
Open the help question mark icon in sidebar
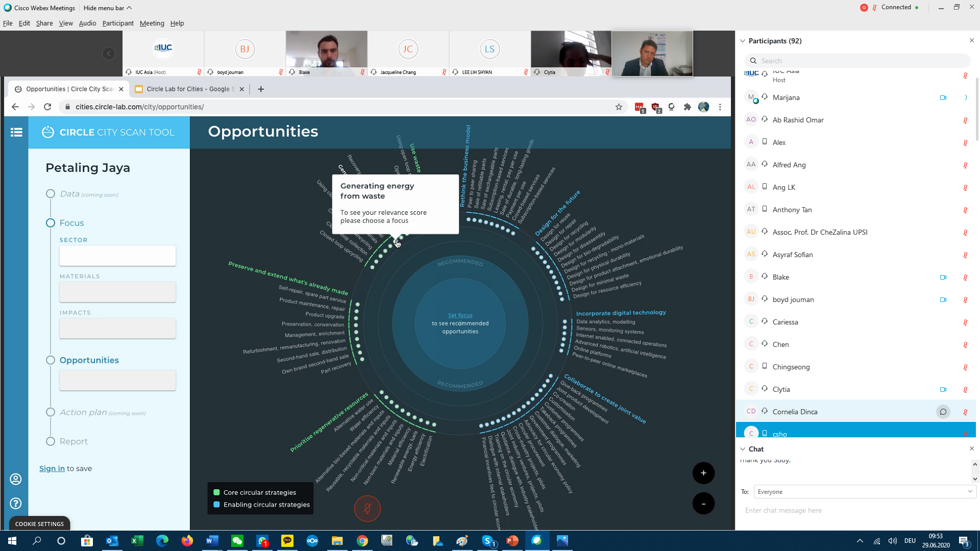tap(16, 503)
